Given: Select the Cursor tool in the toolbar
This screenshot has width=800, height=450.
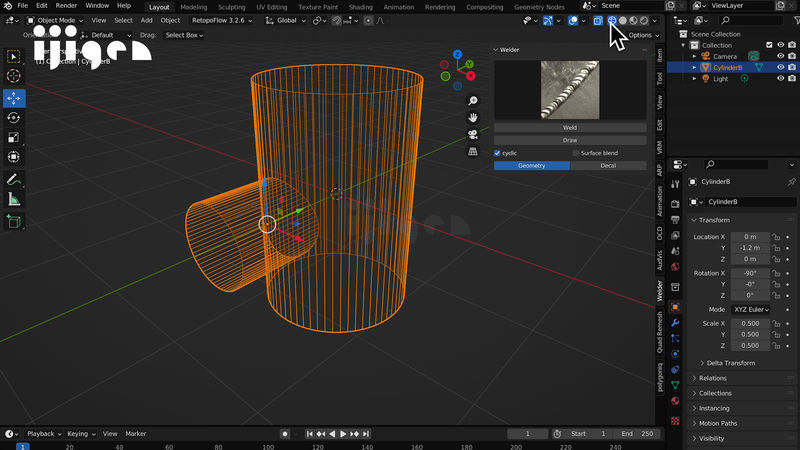Looking at the screenshot, I should [14, 76].
